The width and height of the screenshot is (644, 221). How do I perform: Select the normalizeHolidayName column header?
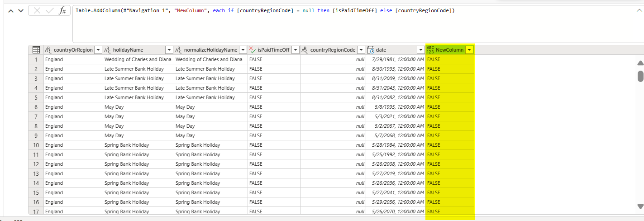click(210, 50)
